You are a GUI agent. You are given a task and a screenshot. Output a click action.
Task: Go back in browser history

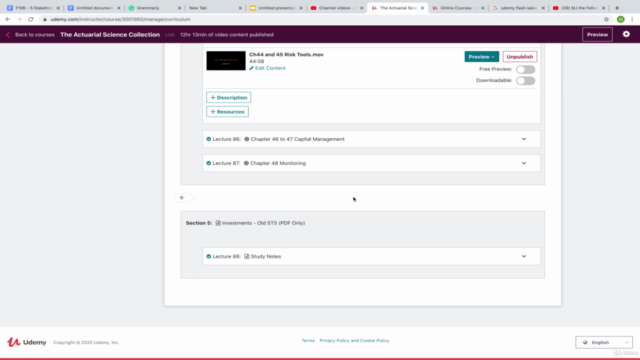pos(8,19)
